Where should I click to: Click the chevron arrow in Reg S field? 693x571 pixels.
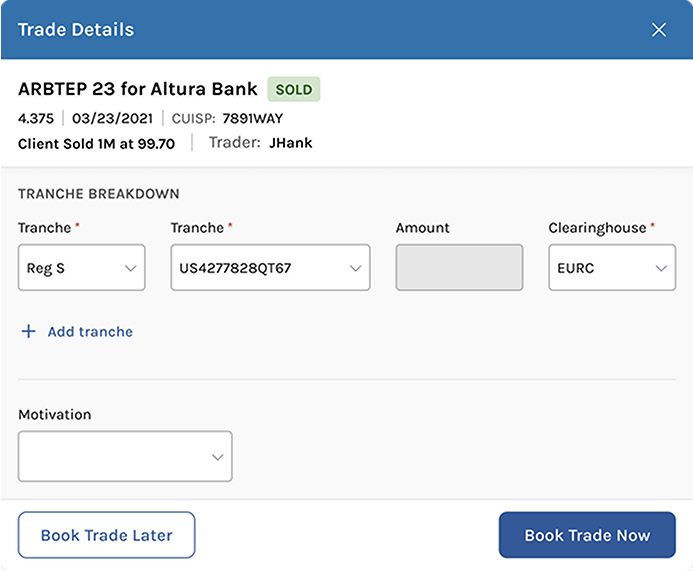tap(130, 268)
